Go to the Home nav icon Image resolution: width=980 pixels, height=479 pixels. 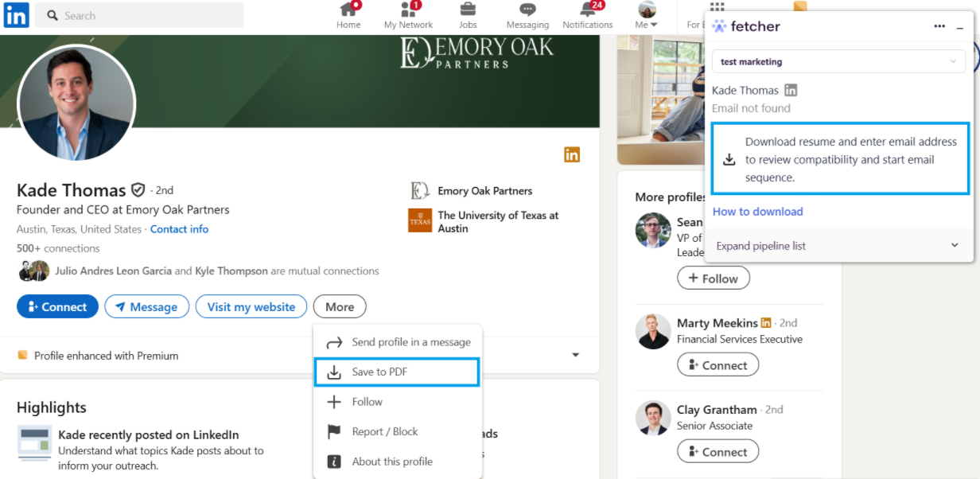click(x=348, y=10)
